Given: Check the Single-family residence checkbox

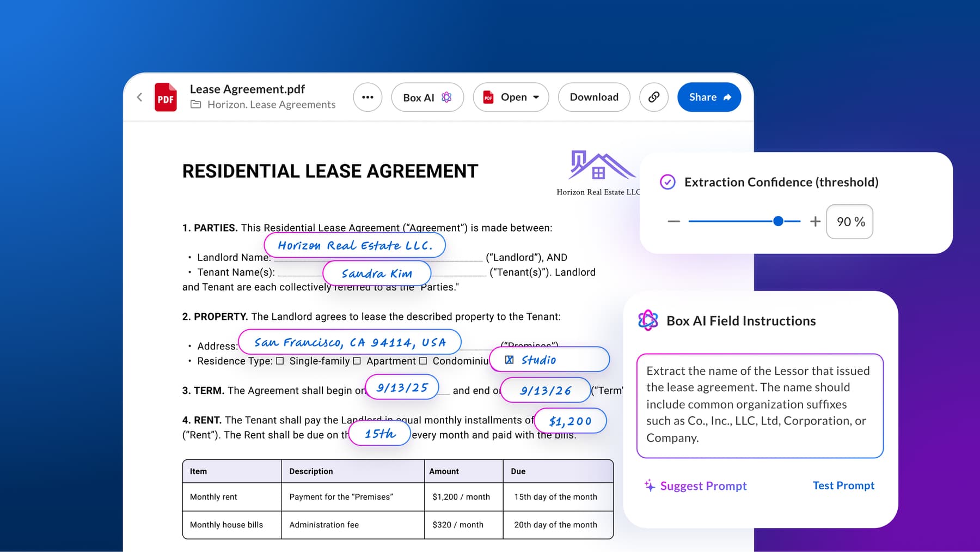Looking at the screenshot, I should tap(280, 361).
